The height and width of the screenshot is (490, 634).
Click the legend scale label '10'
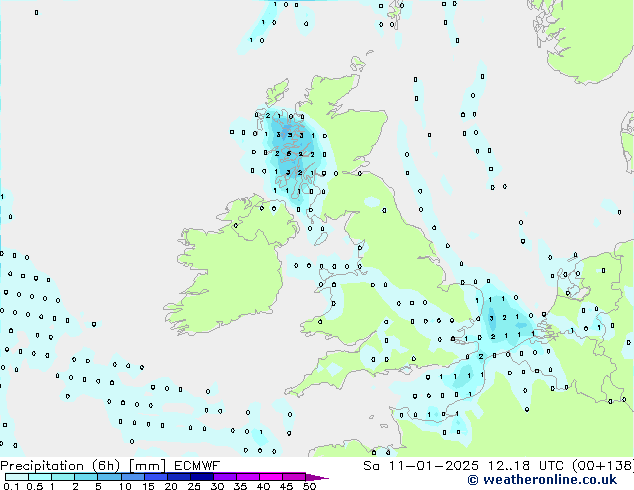pos(125,486)
